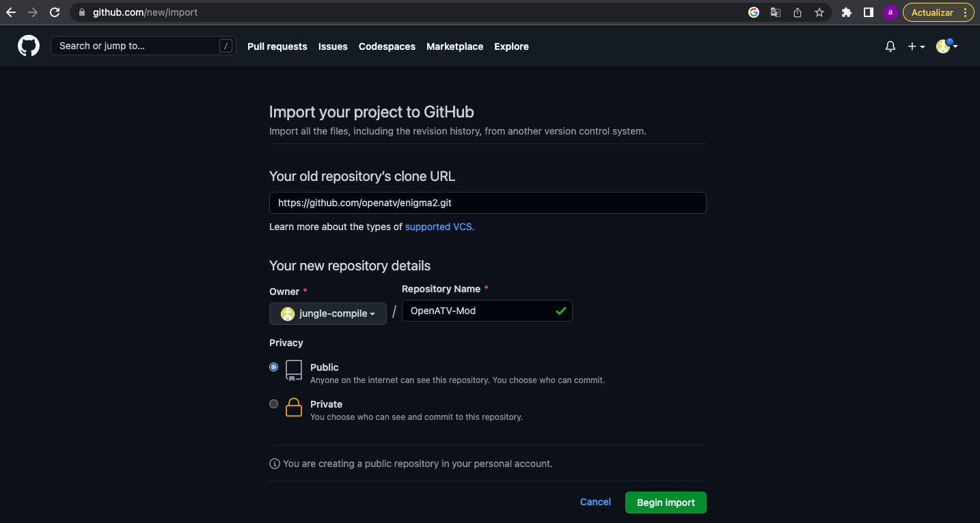Go to Marketplace in navigation
Viewport: 980px width, 523px height.
point(454,46)
